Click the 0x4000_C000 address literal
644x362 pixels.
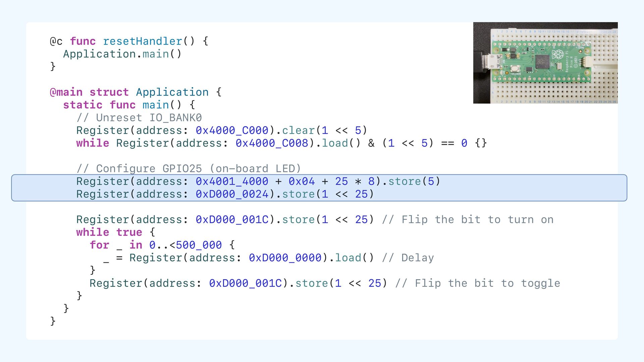click(232, 130)
